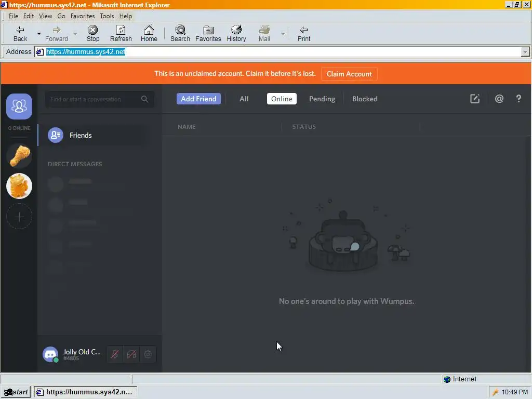532x399 pixels.
Task: Open the Tools menu
Action: coord(107,16)
